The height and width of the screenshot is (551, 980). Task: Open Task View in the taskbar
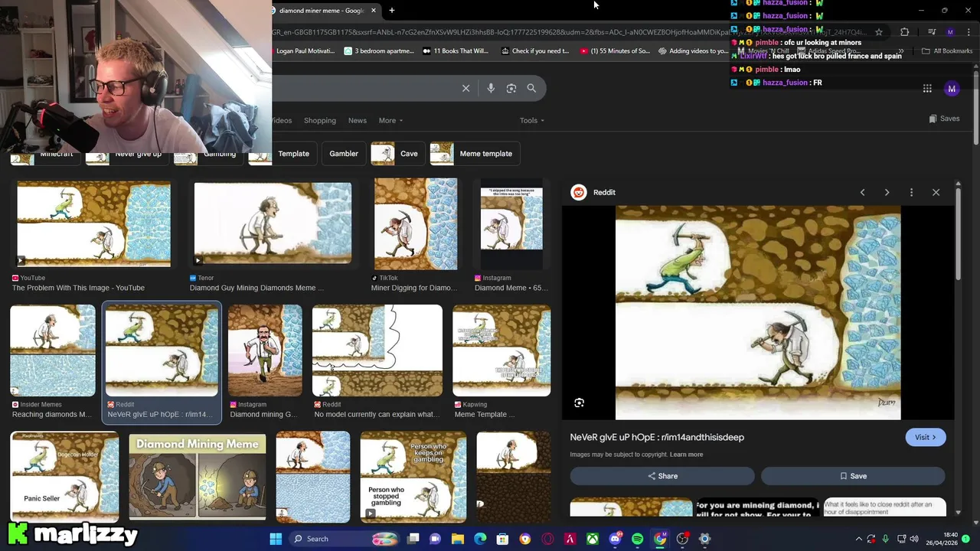click(413, 539)
